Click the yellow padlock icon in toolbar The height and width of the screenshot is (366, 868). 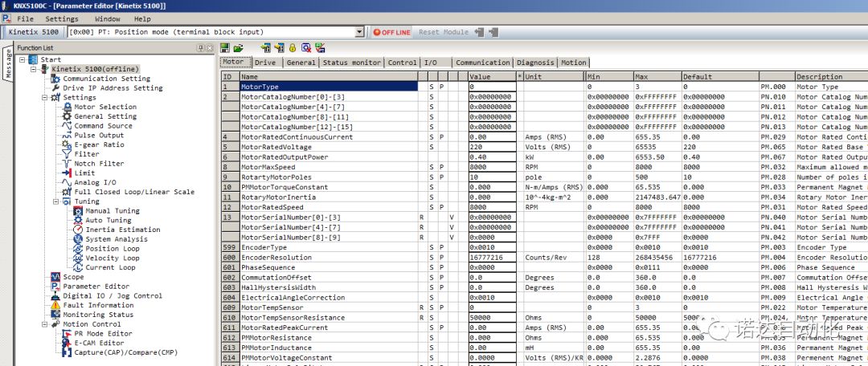pyautogui.click(x=293, y=48)
